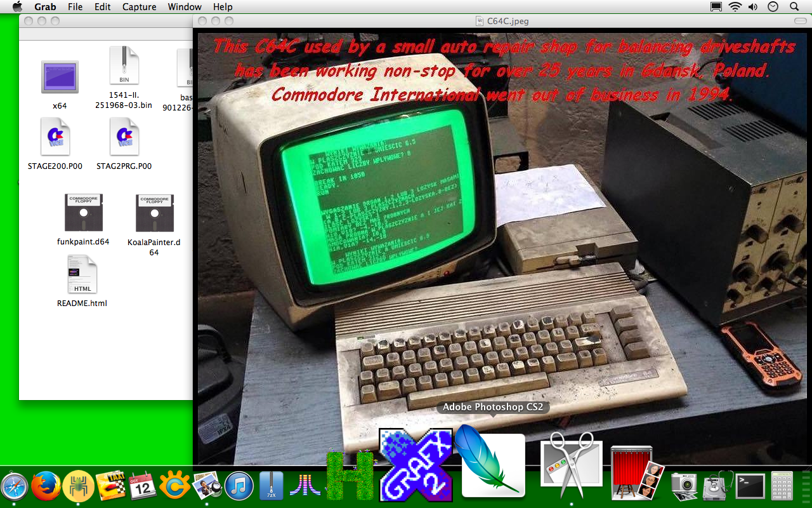Open Spotlight search magnifier
This screenshot has width=812, height=508.
pos(794,7)
